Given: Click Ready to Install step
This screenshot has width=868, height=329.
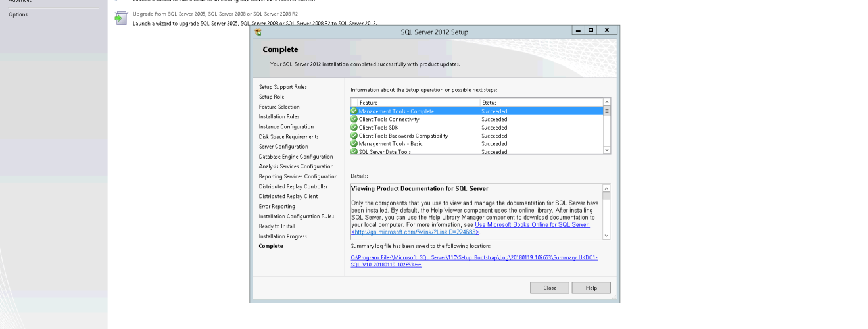Looking at the screenshot, I should (x=277, y=226).
